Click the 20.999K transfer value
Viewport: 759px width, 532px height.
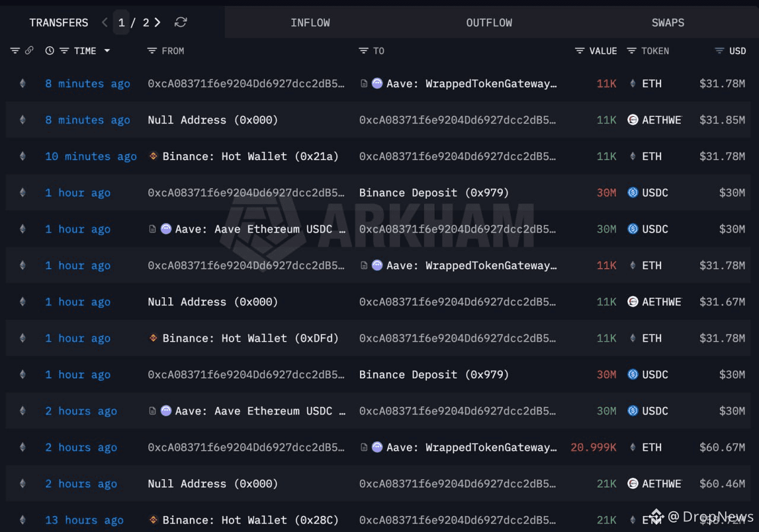point(594,447)
